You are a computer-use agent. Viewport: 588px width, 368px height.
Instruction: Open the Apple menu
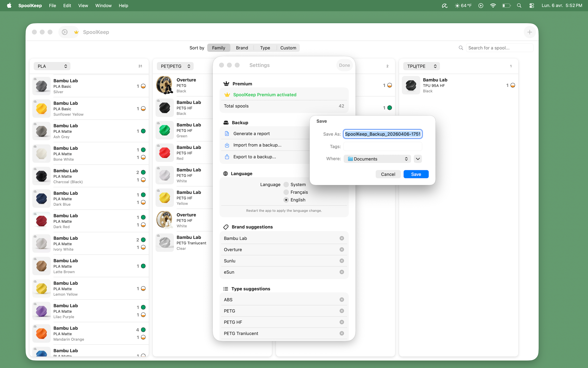(9, 5)
